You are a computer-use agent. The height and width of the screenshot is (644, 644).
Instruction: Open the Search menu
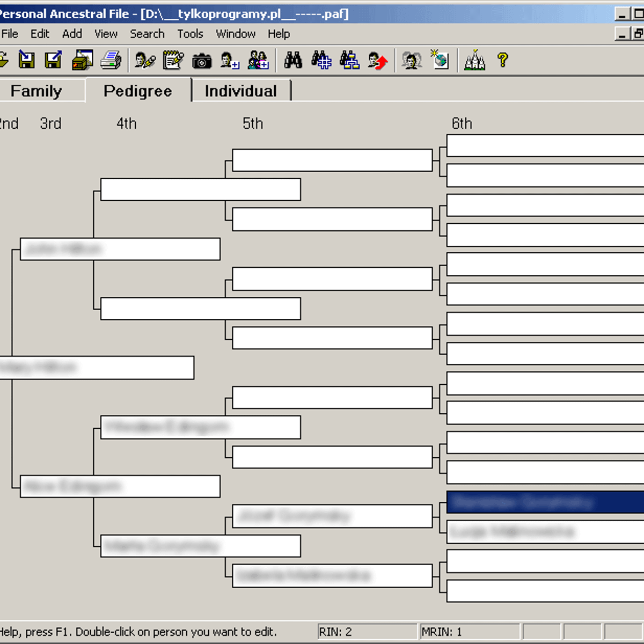pos(147,34)
